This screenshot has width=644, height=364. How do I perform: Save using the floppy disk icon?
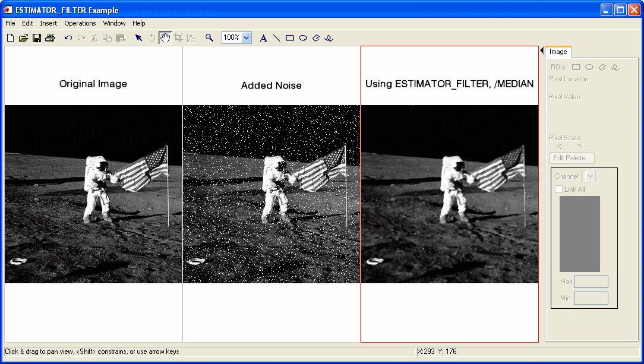37,38
